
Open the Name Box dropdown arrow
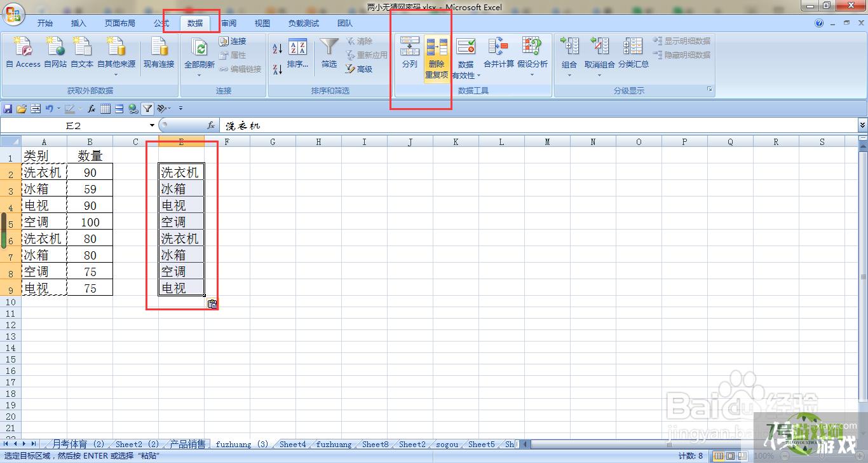pos(152,126)
